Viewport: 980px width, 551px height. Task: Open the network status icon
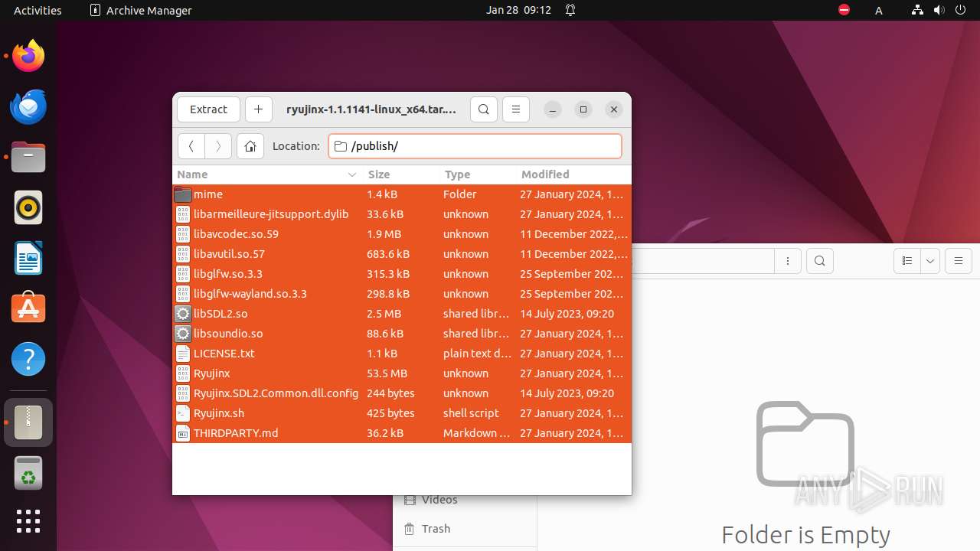tap(917, 10)
